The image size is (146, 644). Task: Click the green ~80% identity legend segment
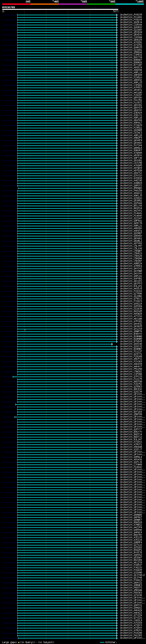[101, 4]
